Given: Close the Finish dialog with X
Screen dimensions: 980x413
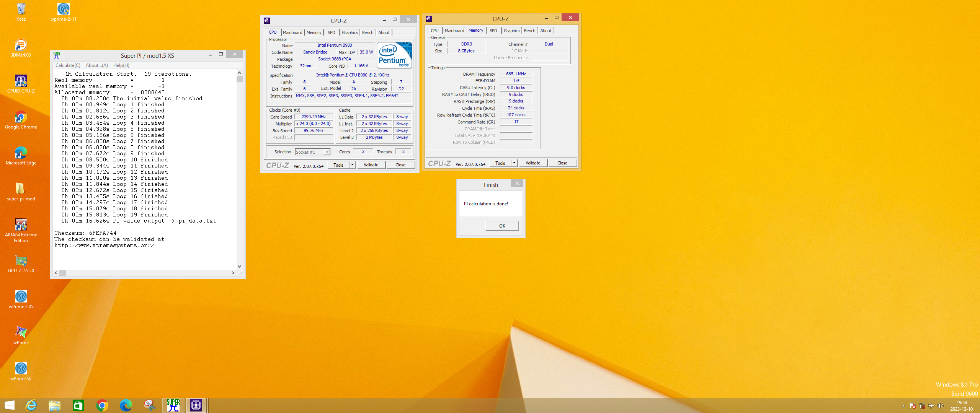Looking at the screenshot, I should pyautogui.click(x=517, y=184).
